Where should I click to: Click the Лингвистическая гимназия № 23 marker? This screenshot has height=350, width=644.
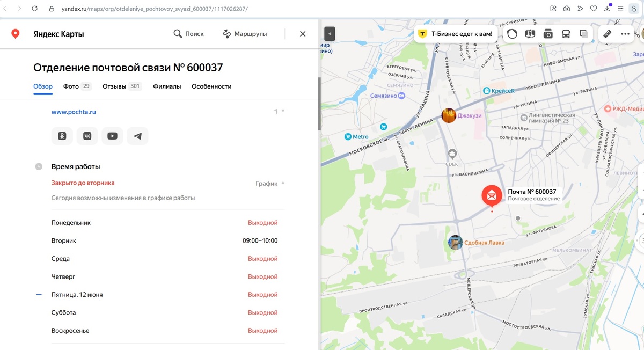[524, 117]
